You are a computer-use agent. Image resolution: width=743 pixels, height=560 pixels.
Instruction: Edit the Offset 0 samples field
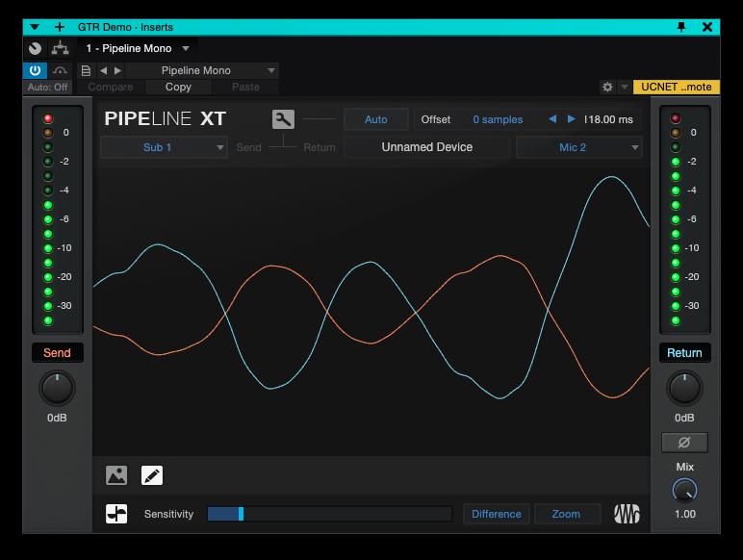pos(498,119)
